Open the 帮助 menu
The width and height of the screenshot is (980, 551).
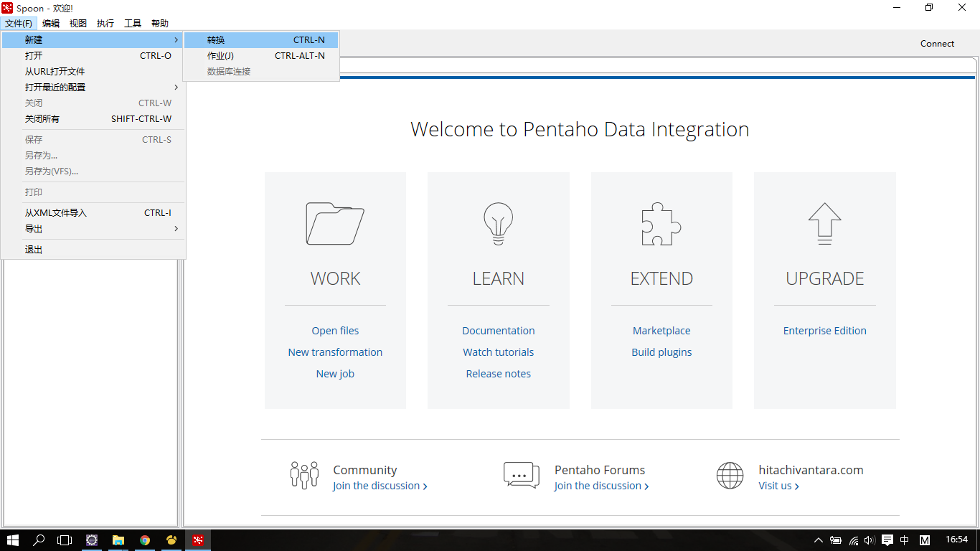(x=160, y=24)
